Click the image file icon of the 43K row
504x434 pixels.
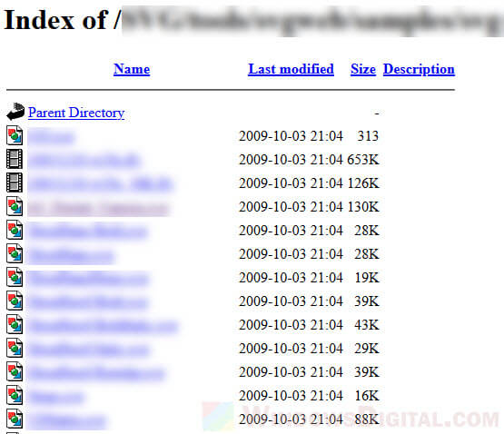(15, 324)
